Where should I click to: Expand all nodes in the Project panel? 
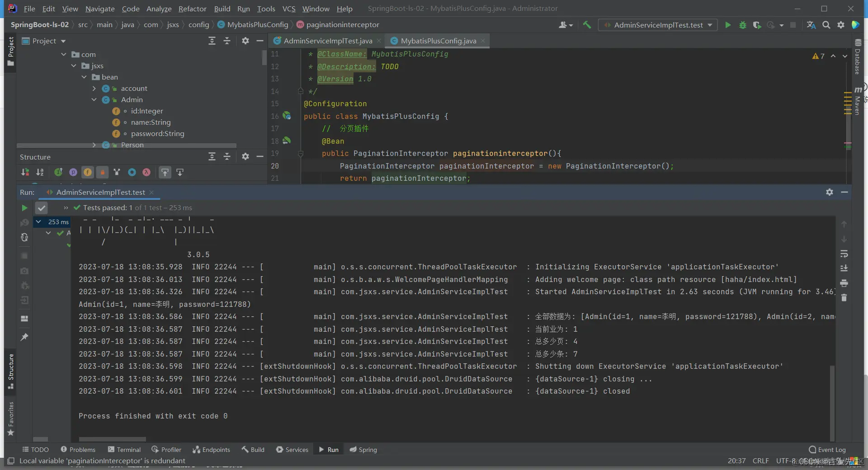(212, 41)
